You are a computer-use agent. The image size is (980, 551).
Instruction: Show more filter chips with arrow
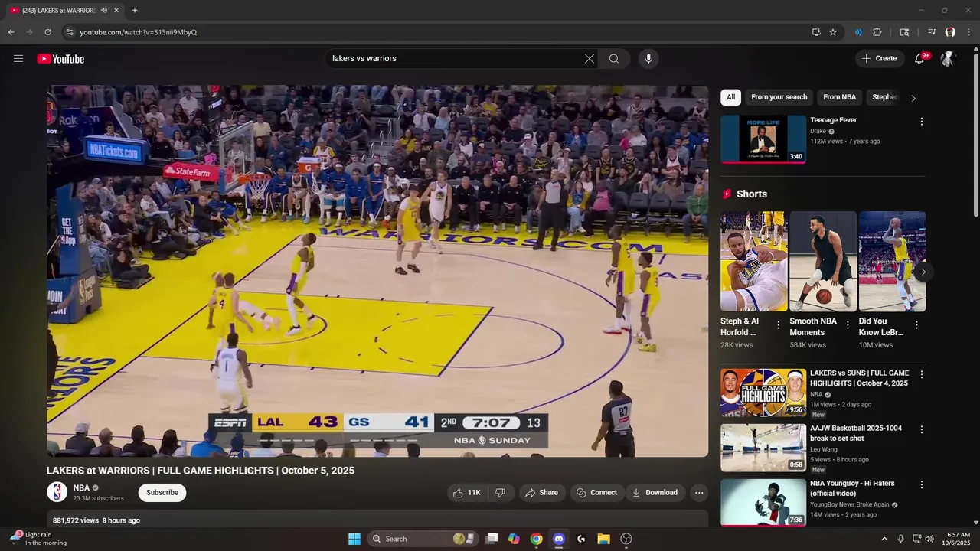(x=913, y=98)
